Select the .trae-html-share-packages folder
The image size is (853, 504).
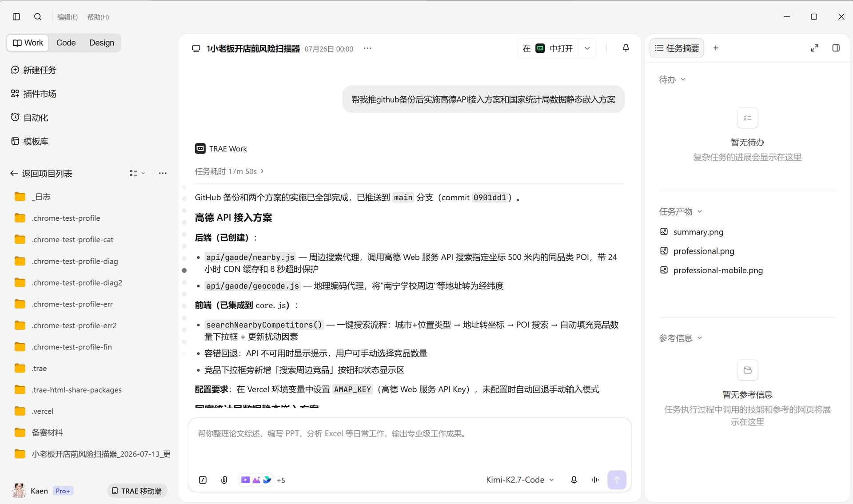click(x=92, y=390)
